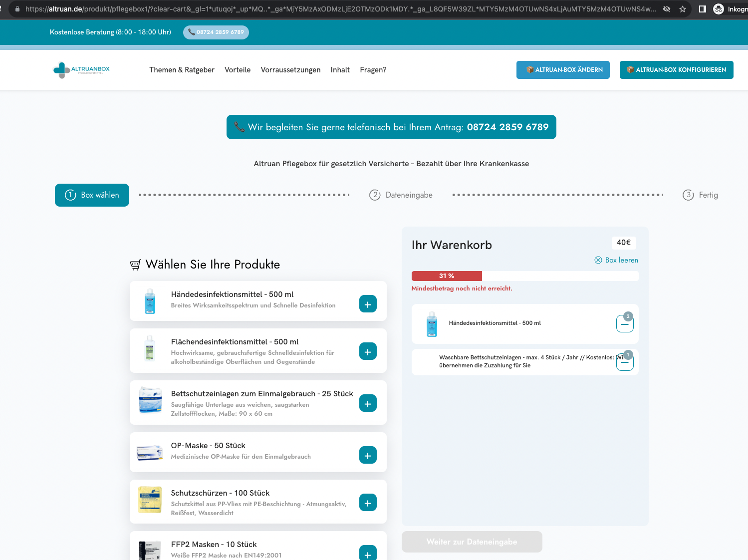Click the Box leeren circle-x icon

[598, 260]
